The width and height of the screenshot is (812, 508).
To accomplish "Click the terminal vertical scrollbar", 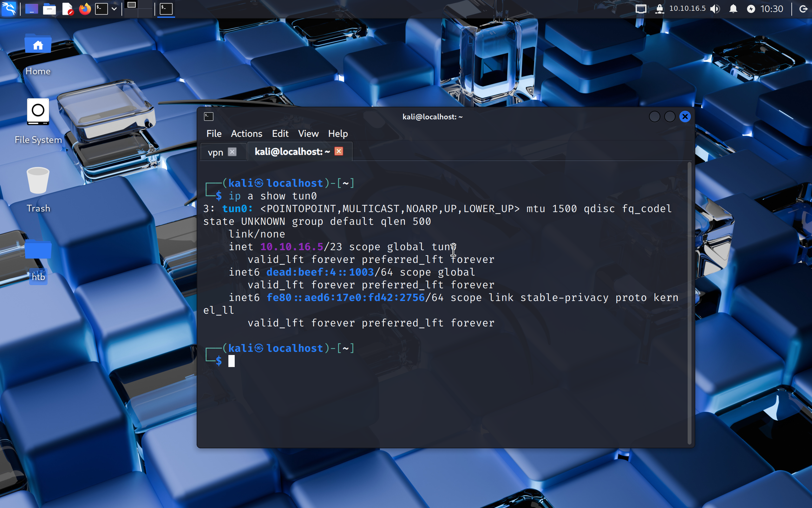I will click(689, 304).
